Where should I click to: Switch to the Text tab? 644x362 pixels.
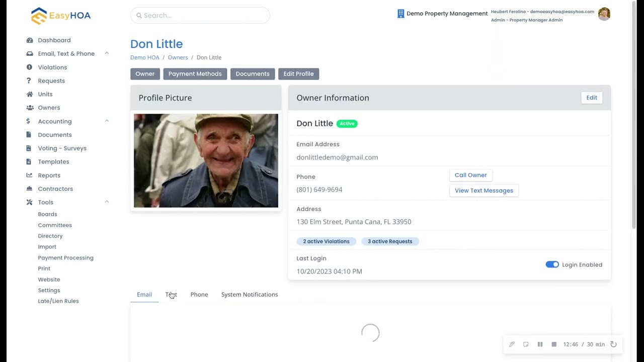pyautogui.click(x=171, y=295)
